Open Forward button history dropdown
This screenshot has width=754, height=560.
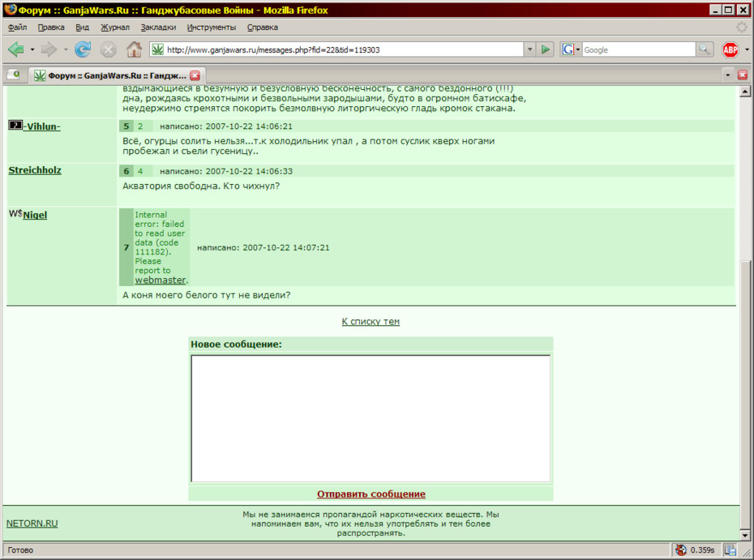66,49
